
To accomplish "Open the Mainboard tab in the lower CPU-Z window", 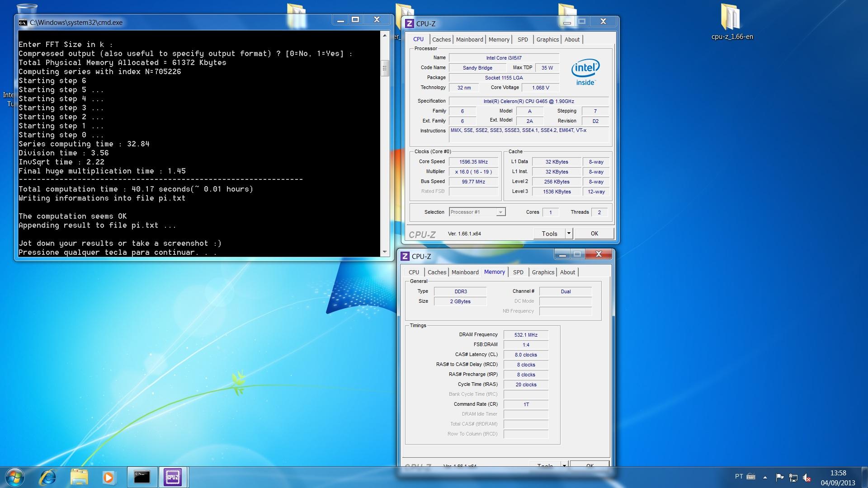I will coord(465,272).
